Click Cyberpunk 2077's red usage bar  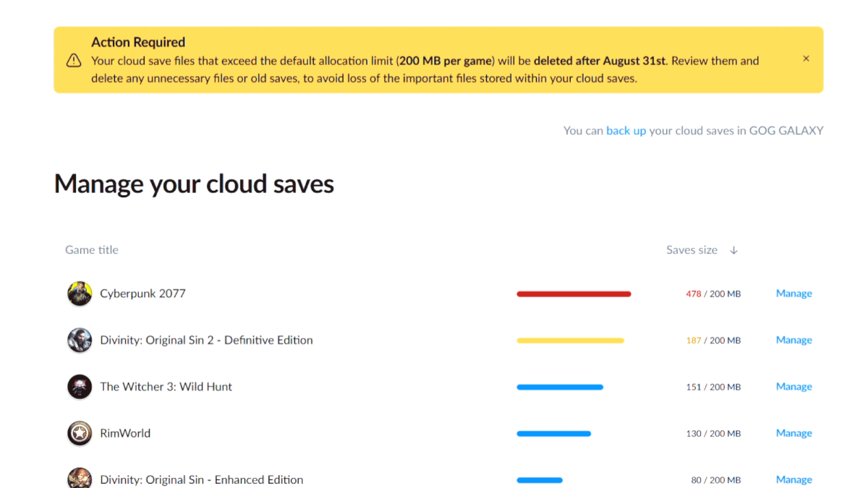[574, 294]
